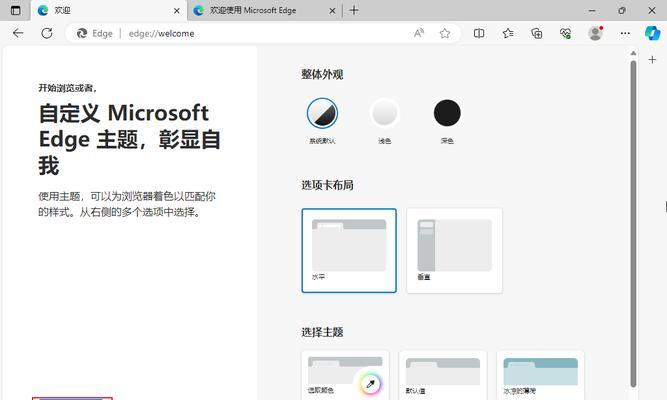This screenshot has width=667, height=400.
Task: Open a new tab with plus button
Action: click(x=354, y=10)
